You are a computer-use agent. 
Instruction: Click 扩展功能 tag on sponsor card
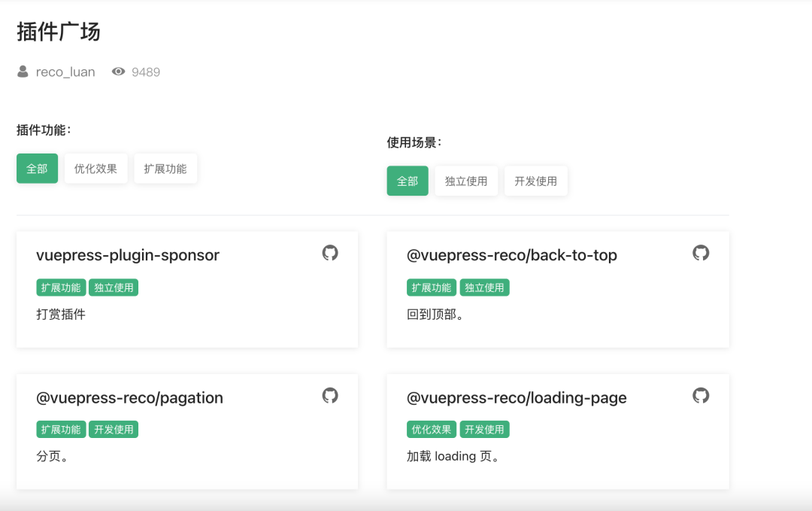[x=61, y=287]
